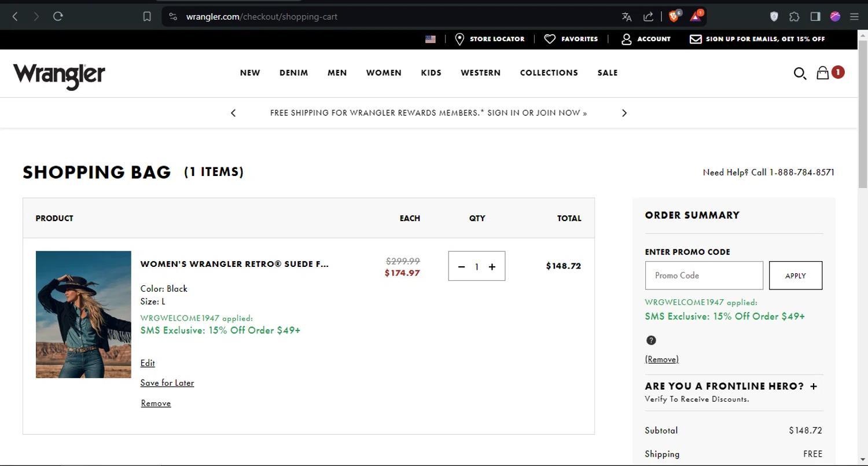Open the Men menu
The width and height of the screenshot is (868, 466).
point(337,72)
